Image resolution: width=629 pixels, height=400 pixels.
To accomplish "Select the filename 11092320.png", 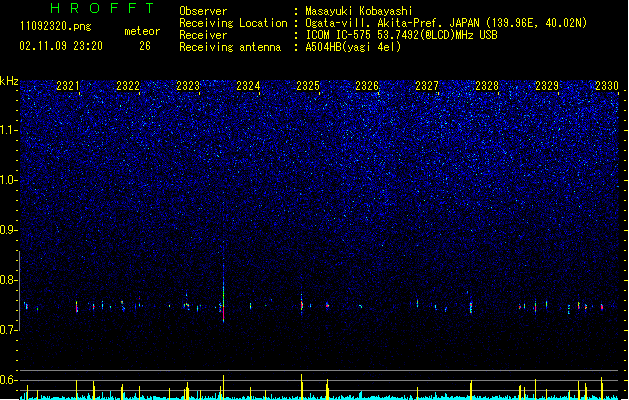I will tap(56, 26).
